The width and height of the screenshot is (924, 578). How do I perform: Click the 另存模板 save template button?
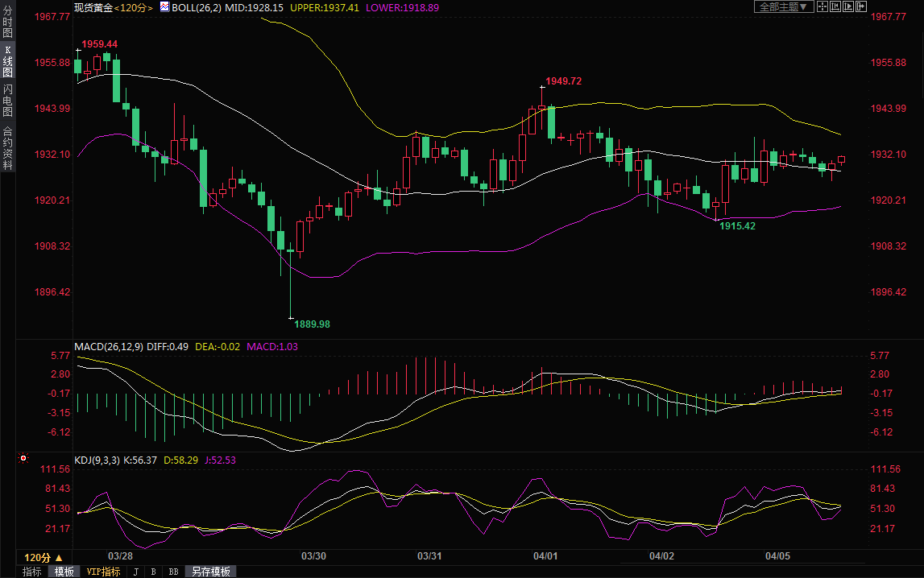(x=211, y=572)
